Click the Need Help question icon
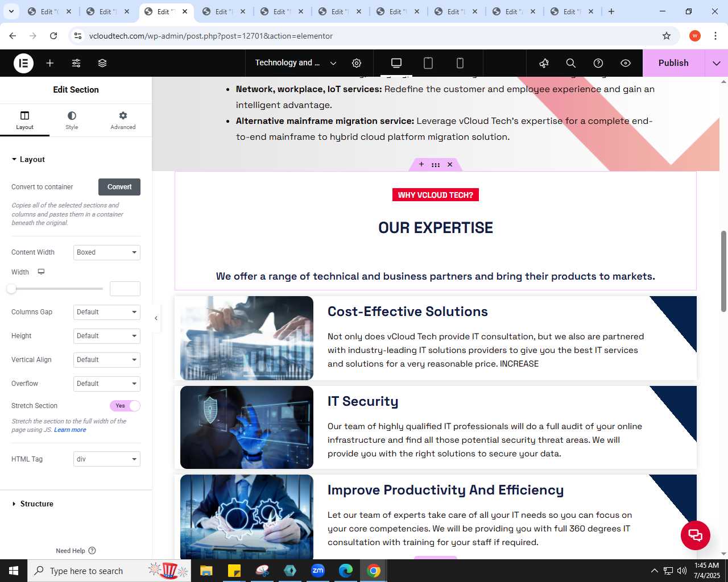Image resolution: width=728 pixels, height=582 pixels. [92, 551]
